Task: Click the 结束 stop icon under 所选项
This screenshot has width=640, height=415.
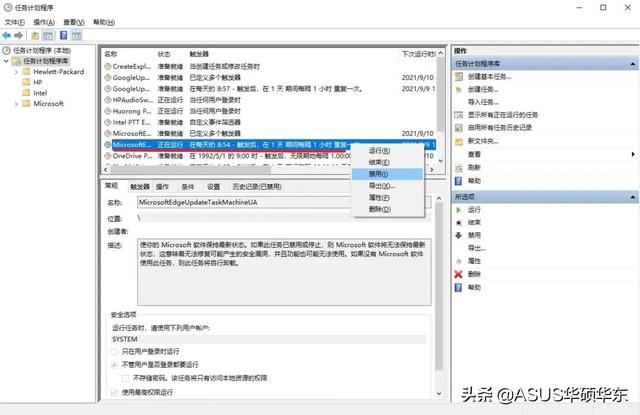Action: tap(459, 223)
